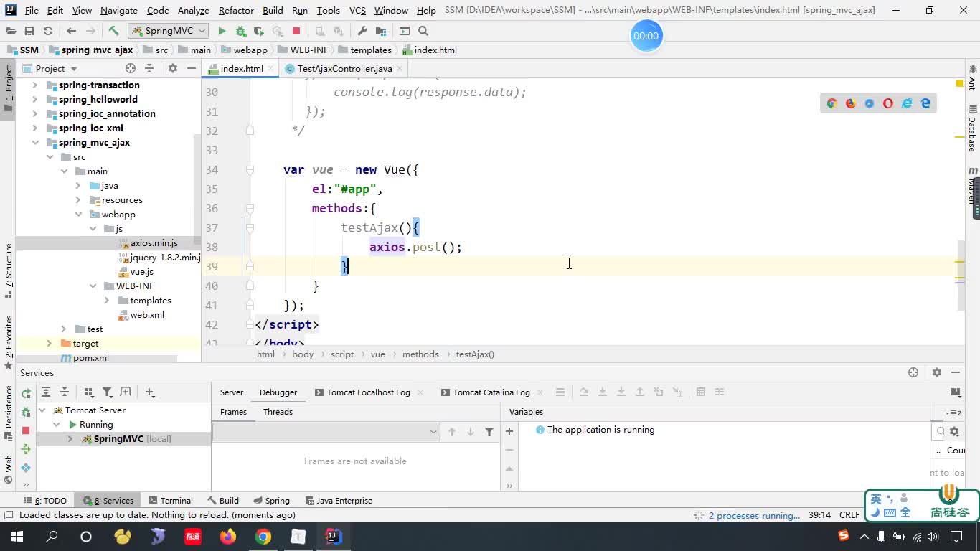Open Services panel gear options
Viewport: 980px width, 551px height.
coord(936,372)
